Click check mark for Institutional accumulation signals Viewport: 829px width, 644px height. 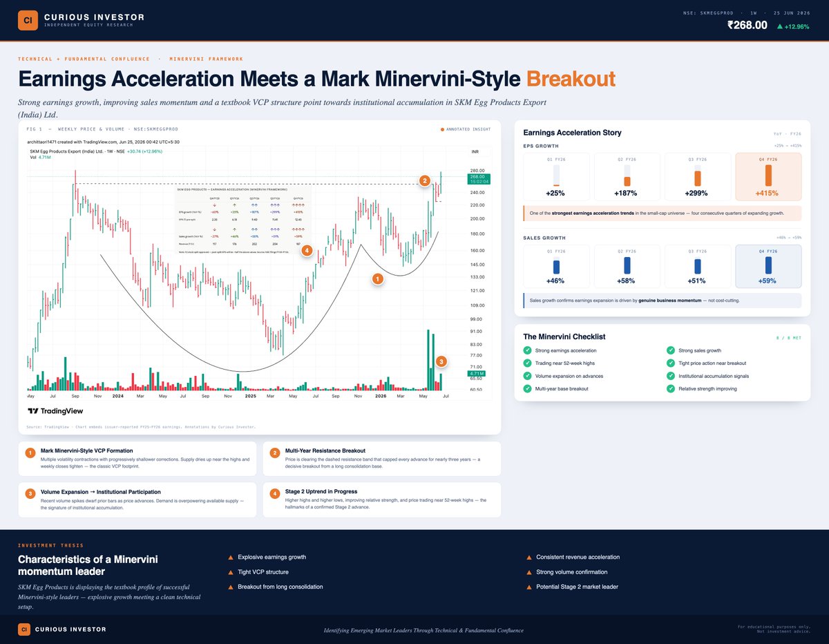point(671,376)
